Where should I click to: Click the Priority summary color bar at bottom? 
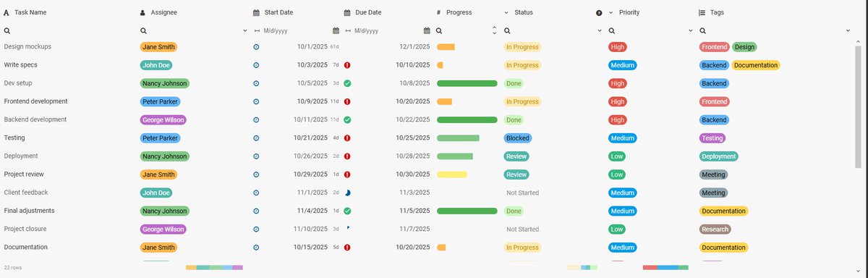click(665, 268)
